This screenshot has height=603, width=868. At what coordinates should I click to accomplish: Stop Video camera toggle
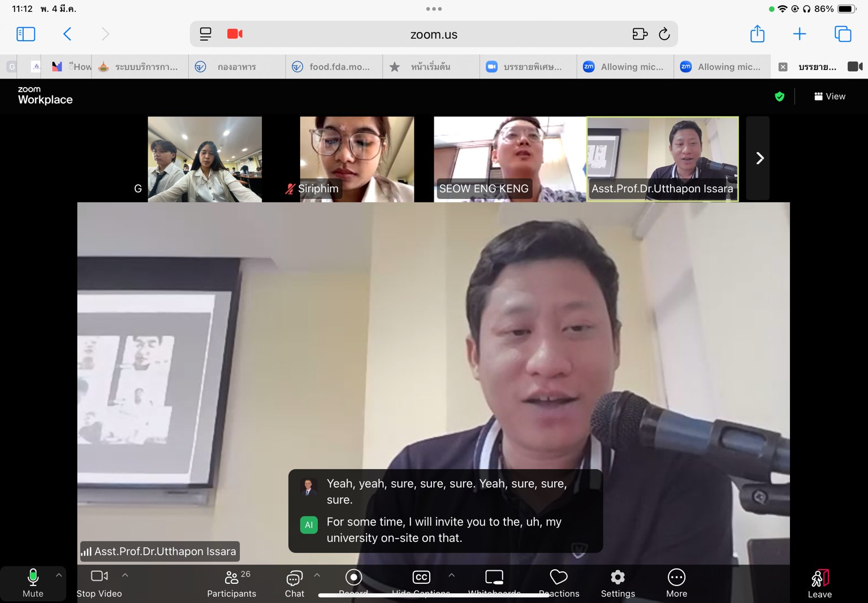point(99,583)
